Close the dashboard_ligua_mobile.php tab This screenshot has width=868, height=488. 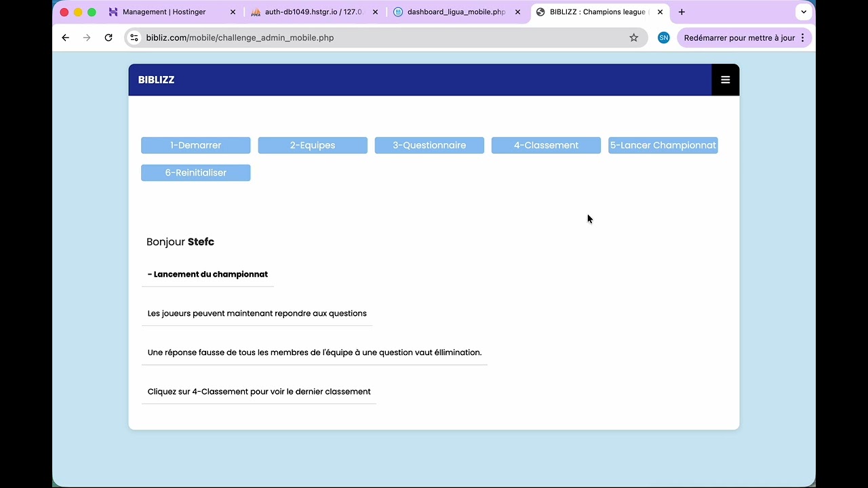[517, 12]
